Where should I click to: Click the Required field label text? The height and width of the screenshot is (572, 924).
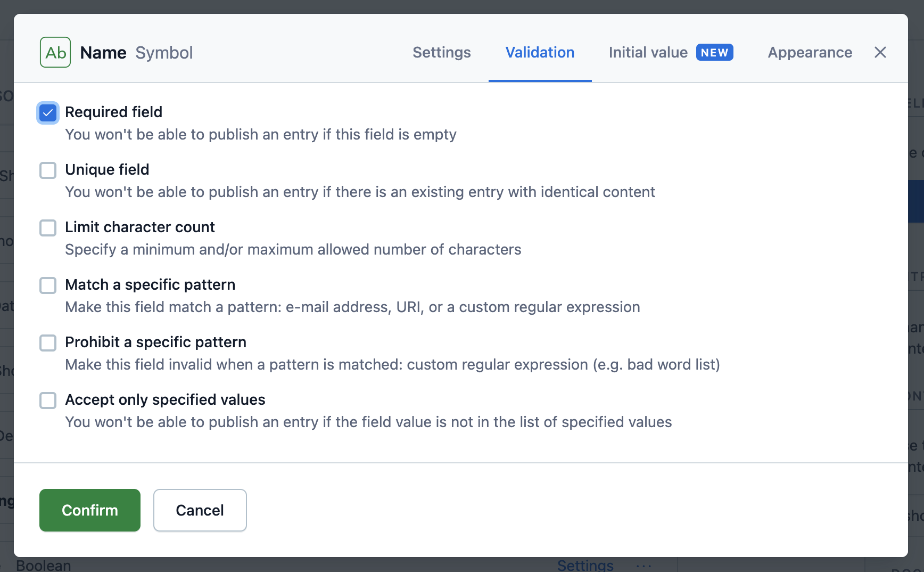[x=113, y=112]
